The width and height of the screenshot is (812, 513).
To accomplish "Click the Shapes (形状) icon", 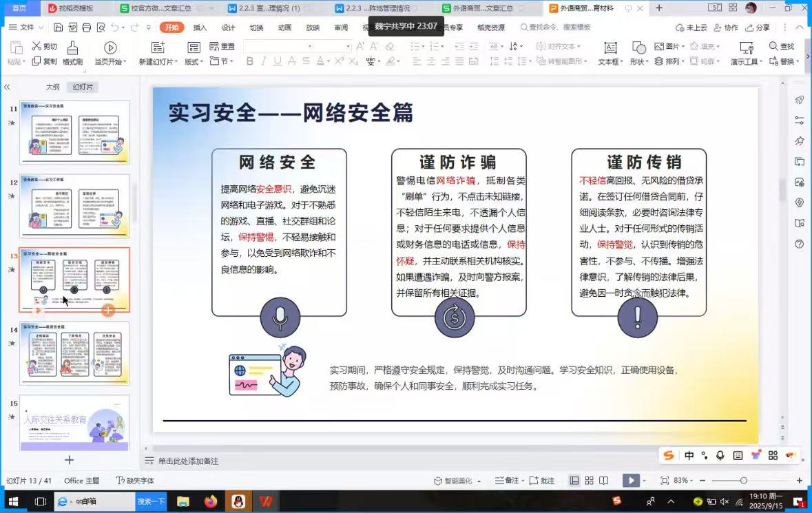I will (638, 48).
